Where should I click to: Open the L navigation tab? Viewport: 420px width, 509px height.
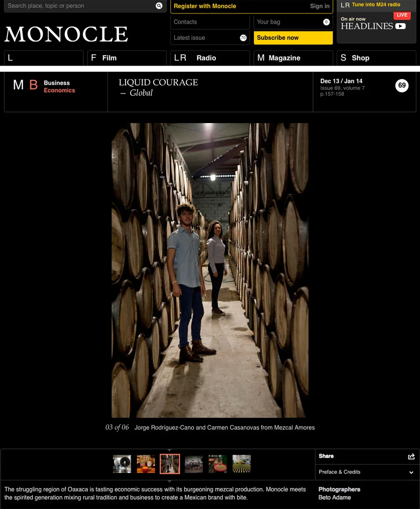(x=44, y=58)
